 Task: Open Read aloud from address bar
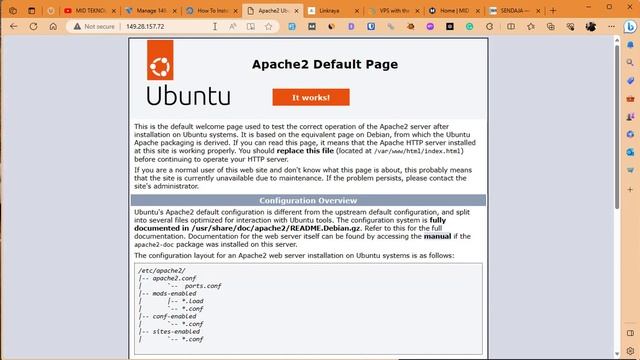coord(233,27)
